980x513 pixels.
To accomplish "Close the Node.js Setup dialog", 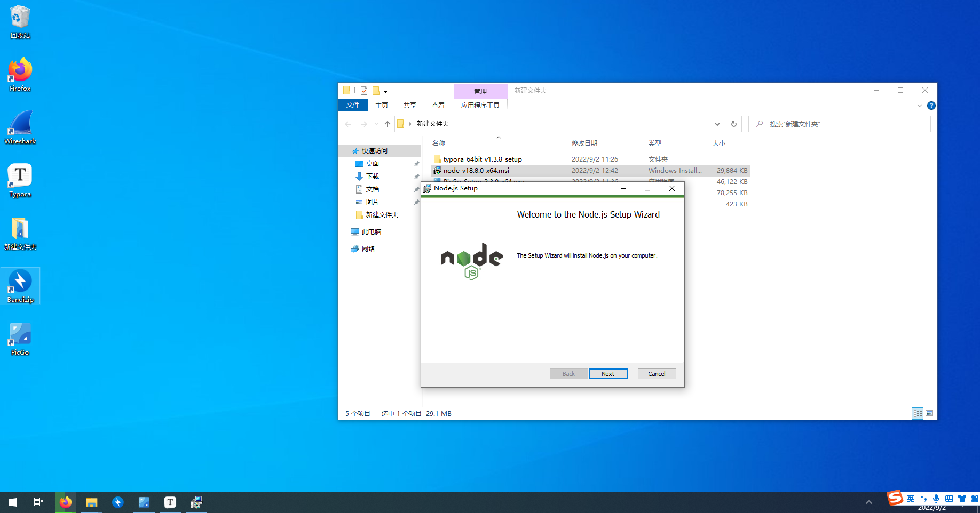I will [672, 188].
